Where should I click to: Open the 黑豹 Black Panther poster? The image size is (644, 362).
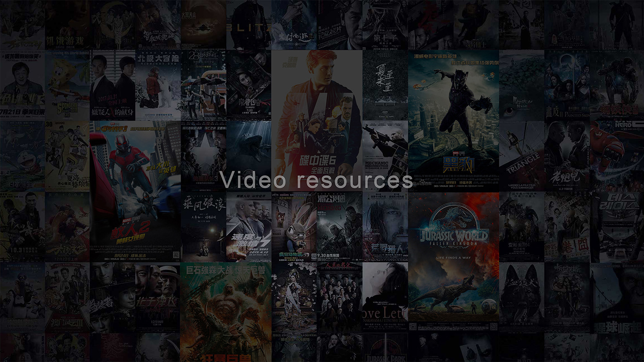[453, 121]
